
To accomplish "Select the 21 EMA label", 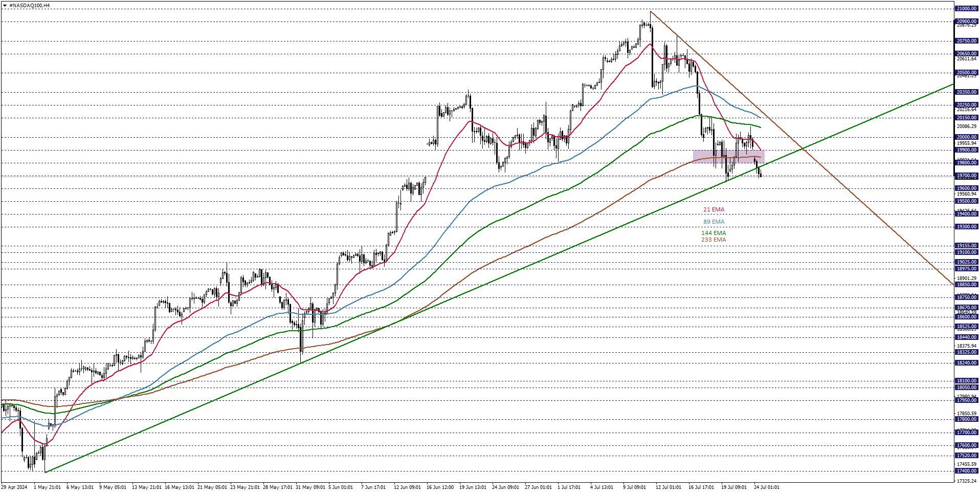I will pos(714,209).
